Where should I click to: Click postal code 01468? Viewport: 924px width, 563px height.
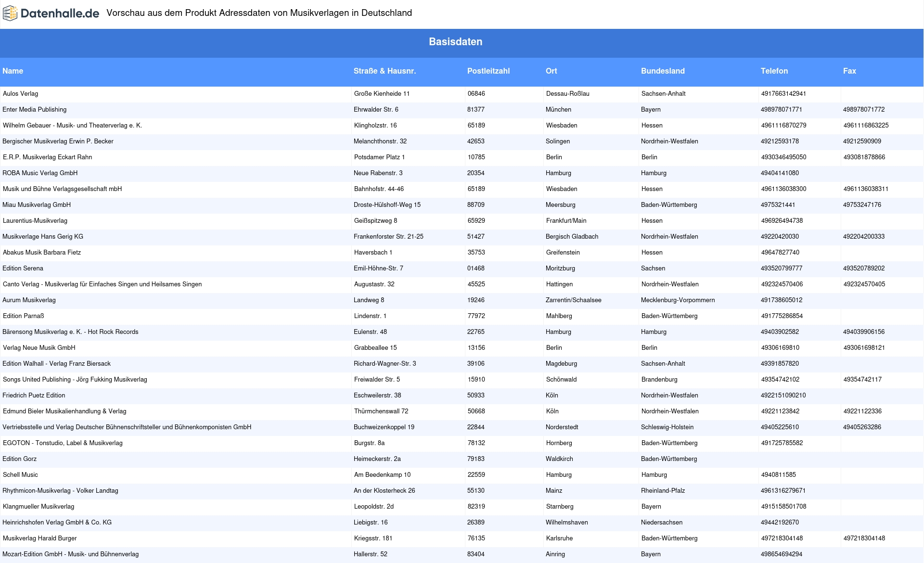click(x=475, y=269)
